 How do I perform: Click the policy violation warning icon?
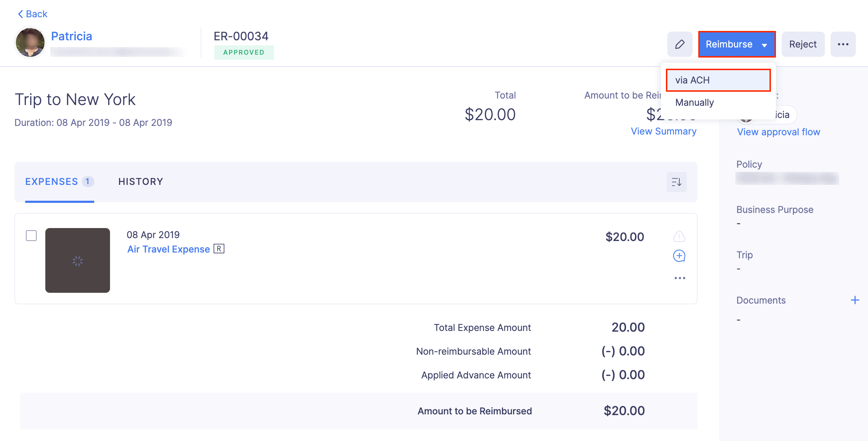tap(679, 236)
